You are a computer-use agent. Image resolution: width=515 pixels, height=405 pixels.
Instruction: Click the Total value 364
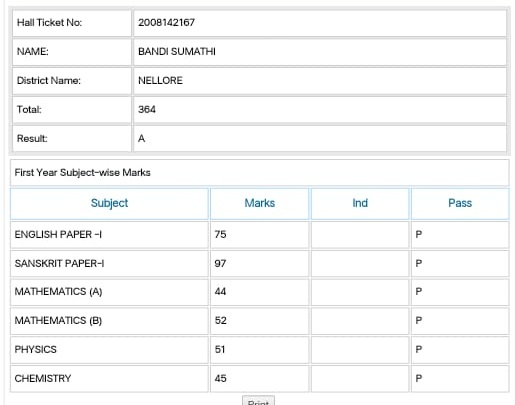tap(147, 110)
